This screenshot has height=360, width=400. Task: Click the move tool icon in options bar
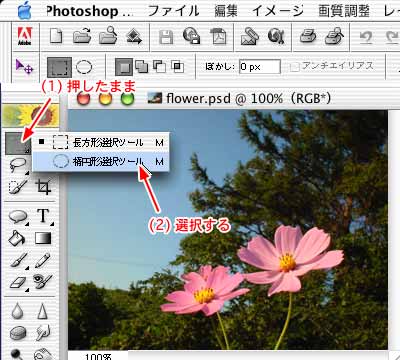[x=24, y=66]
